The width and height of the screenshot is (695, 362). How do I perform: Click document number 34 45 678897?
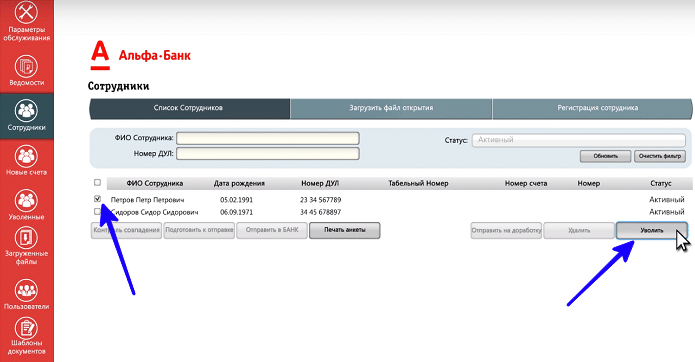[x=320, y=212]
